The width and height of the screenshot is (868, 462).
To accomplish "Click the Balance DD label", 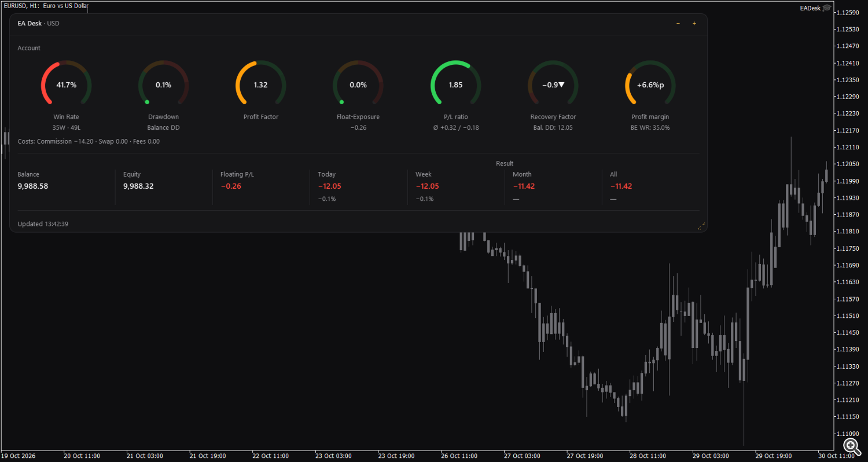I will click(164, 127).
